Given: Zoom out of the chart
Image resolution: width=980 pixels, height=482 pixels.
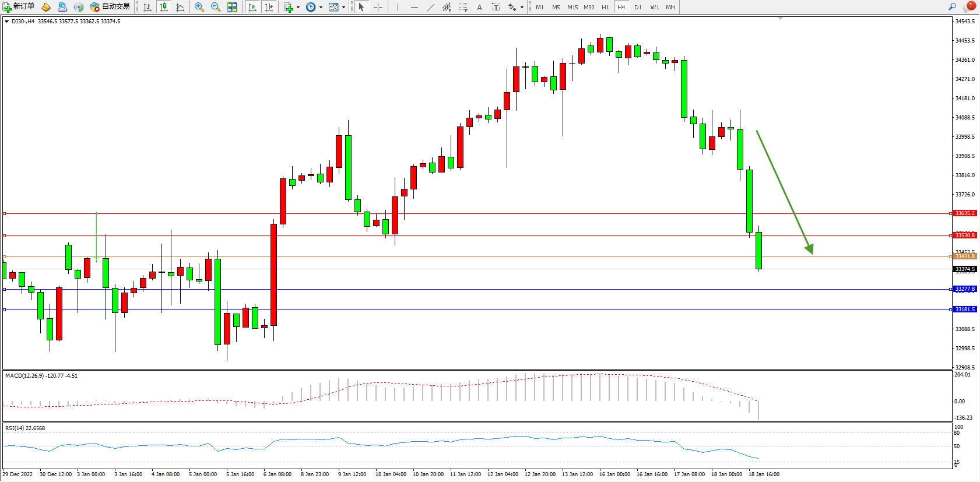Looking at the screenshot, I should tap(215, 7).
